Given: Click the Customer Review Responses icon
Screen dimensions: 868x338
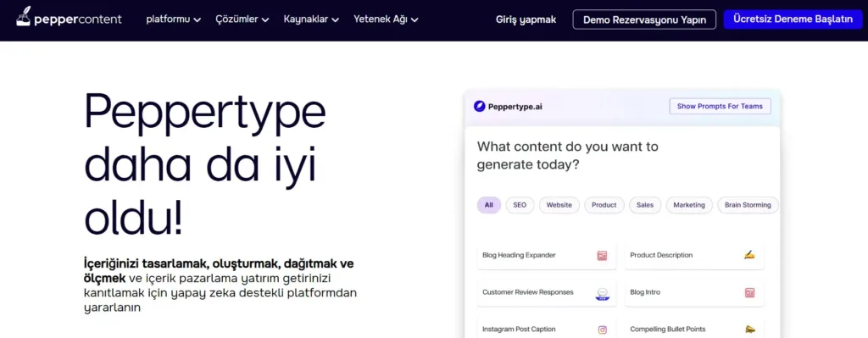Looking at the screenshot, I should (x=603, y=294).
